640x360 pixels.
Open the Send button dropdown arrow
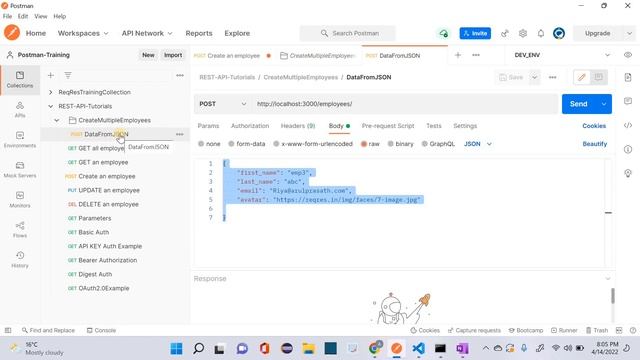click(x=604, y=104)
